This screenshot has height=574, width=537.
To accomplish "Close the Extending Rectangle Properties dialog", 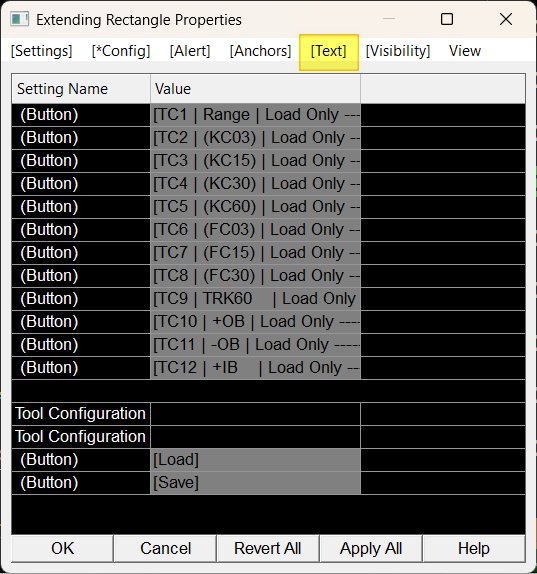I will [506, 19].
